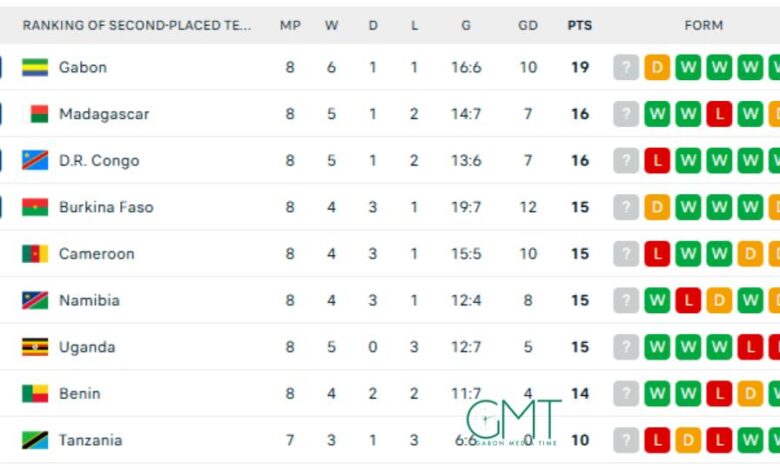The height and width of the screenshot is (470, 780).
Task: Click Cameroon's red L form badge
Action: (657, 254)
